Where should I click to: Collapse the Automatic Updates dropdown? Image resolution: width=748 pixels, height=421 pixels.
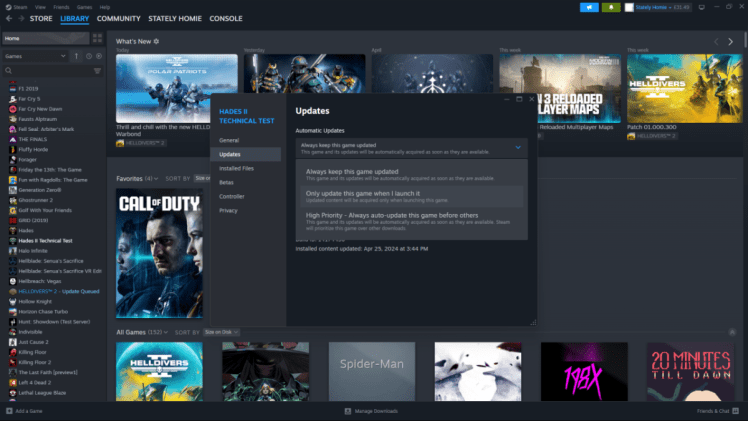(517, 147)
